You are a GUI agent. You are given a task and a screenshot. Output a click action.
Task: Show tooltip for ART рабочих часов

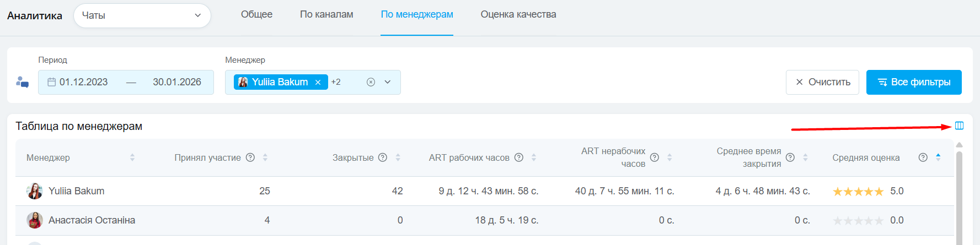[x=519, y=157]
